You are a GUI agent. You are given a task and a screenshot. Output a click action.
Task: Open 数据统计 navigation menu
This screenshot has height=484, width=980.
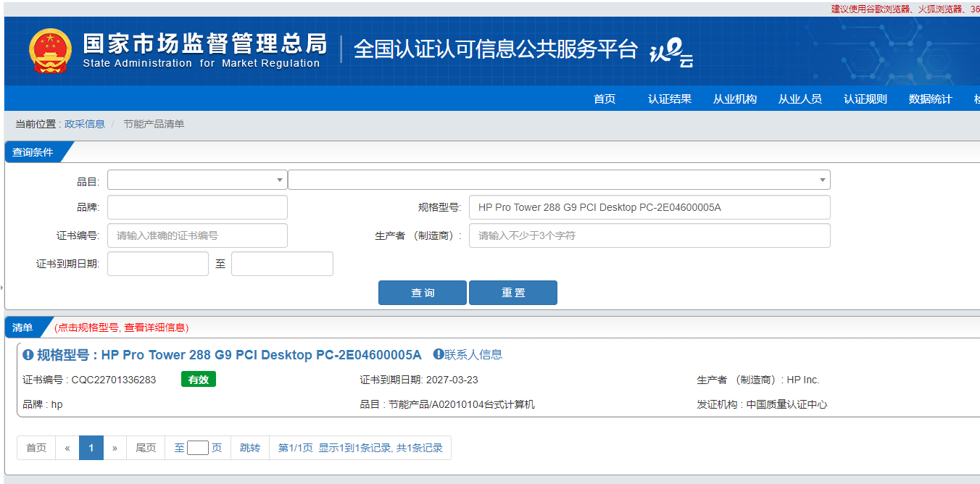point(931,99)
